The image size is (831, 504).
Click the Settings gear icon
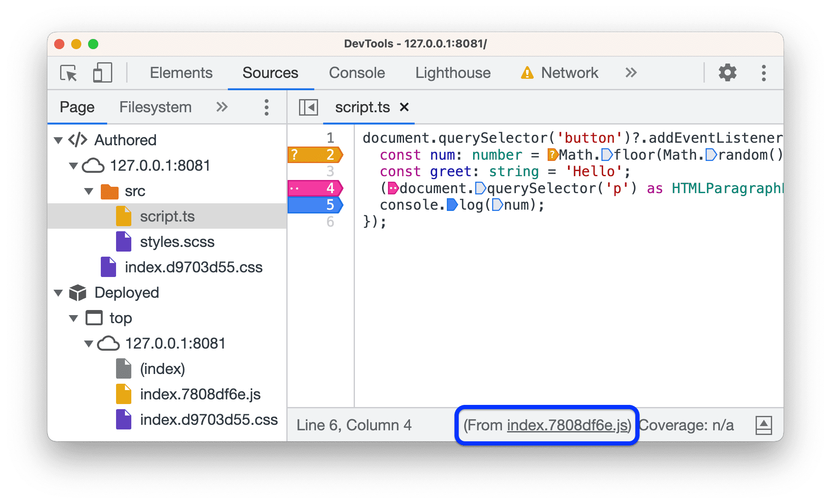(727, 72)
